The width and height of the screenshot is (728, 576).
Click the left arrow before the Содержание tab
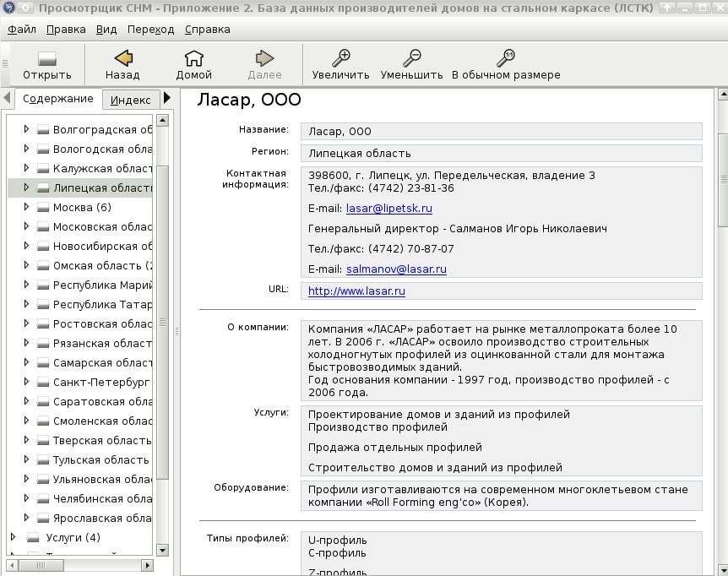click(x=7, y=98)
